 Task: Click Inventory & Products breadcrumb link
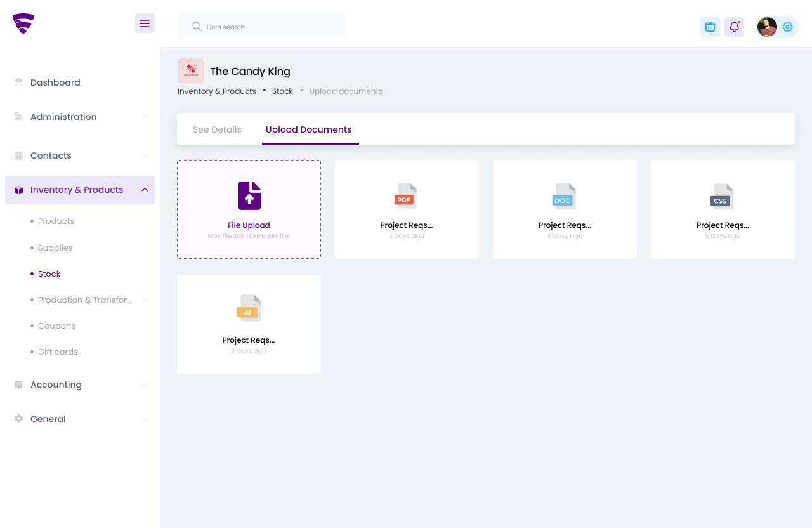[217, 91]
